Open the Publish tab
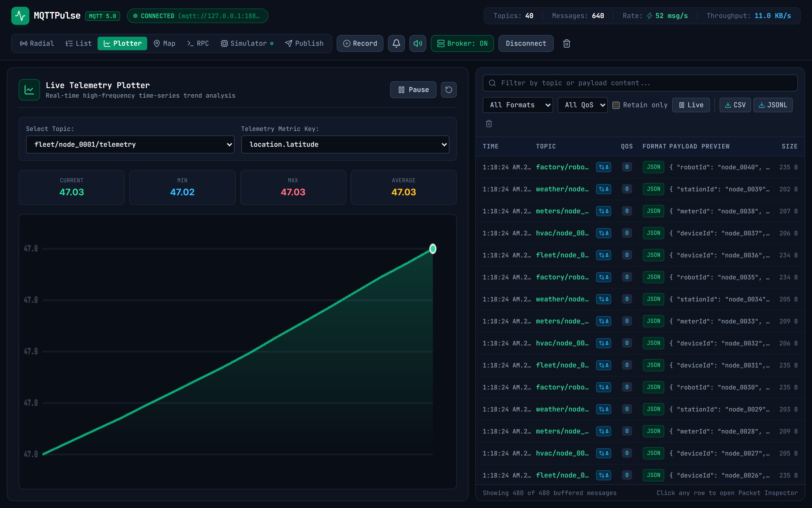 coord(304,43)
